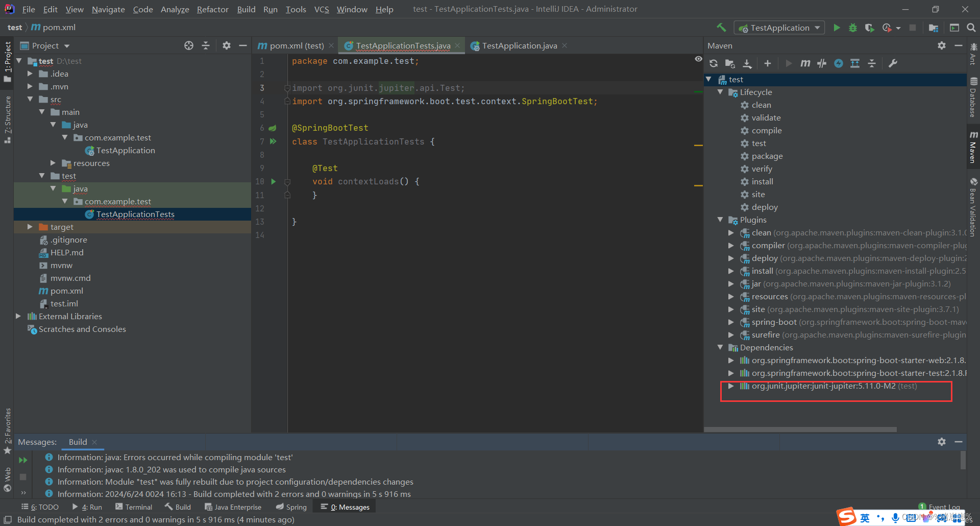
Task: Open Maven Settings wrench icon
Action: pyautogui.click(x=893, y=63)
